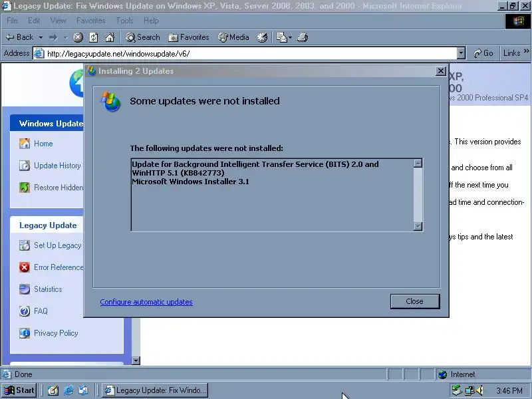The width and height of the screenshot is (532, 399).
Task: Click the Update History clock icon
Action: click(25, 166)
